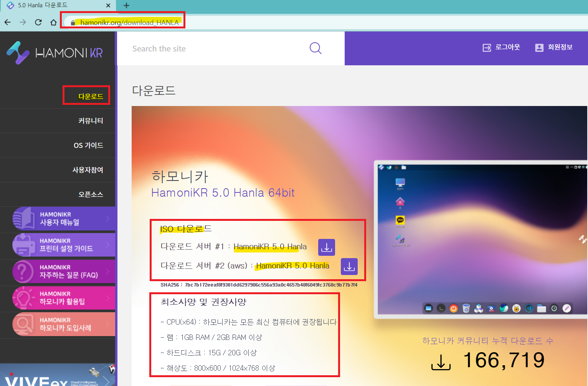The image size is (588, 386).
Task: Go to browser home page icon
Action: 54,22
